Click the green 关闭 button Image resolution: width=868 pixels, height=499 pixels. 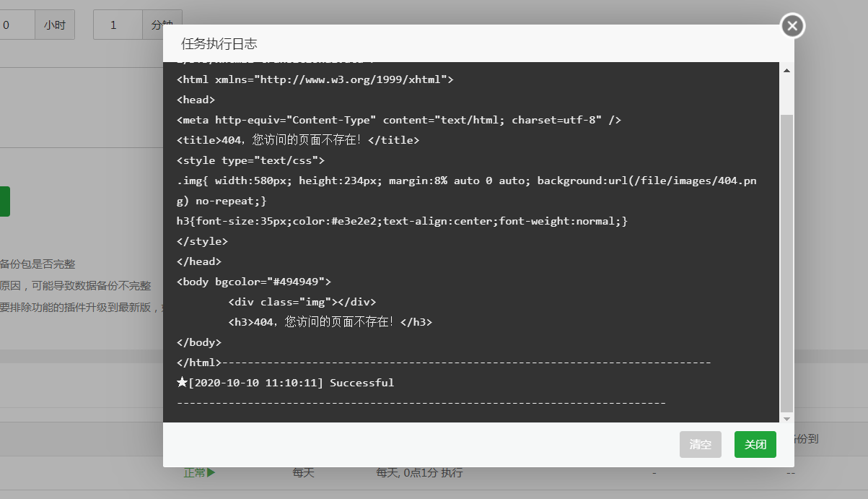tap(755, 444)
